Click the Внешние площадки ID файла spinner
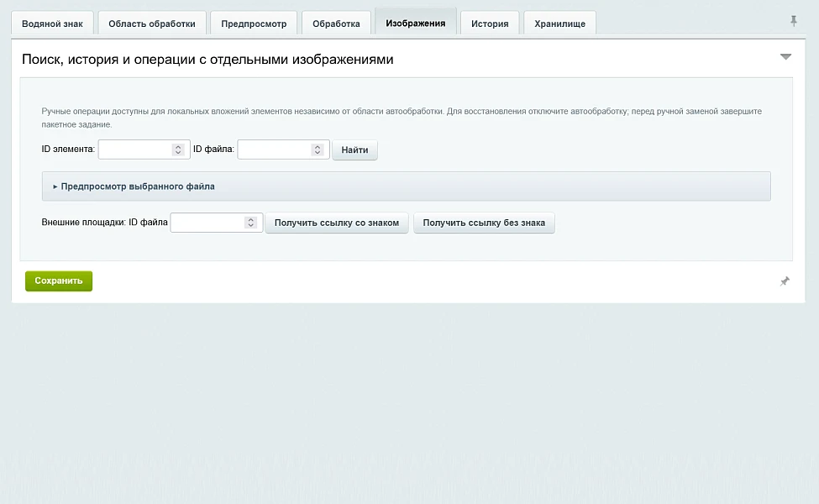 click(x=250, y=223)
